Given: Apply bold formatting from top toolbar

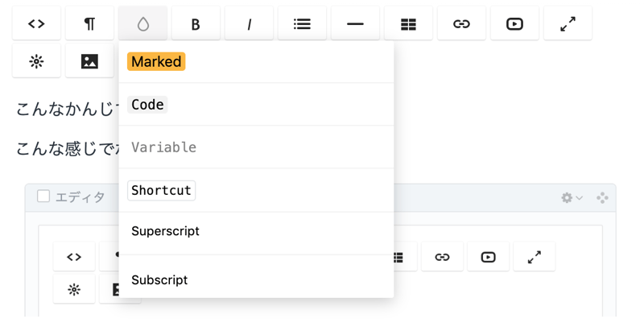Looking at the screenshot, I should pos(196,24).
